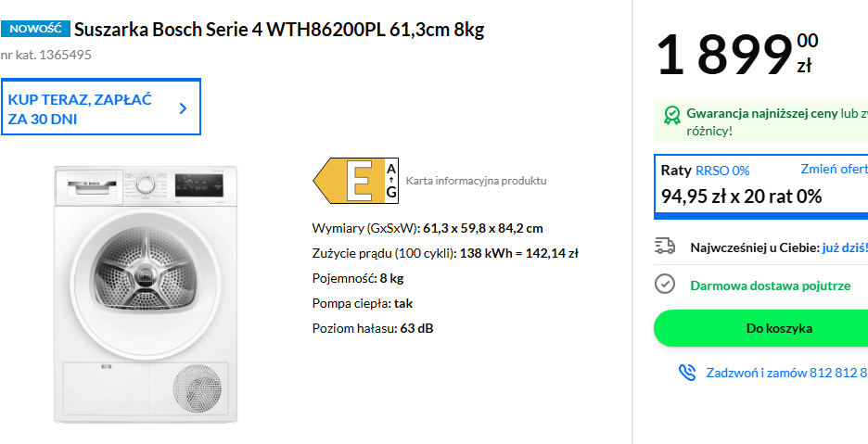Click Zmień ofertę in the Raty box
868x444 pixels.
click(x=834, y=169)
